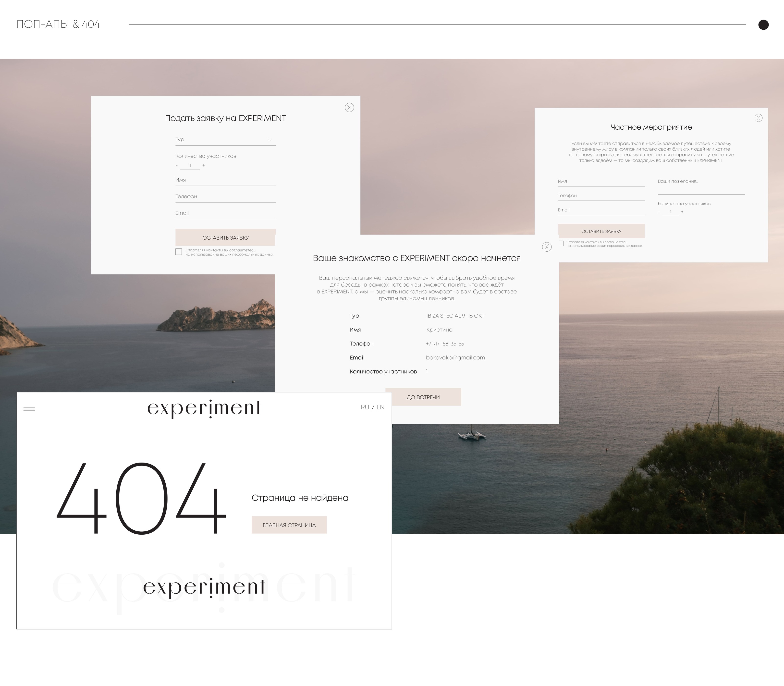Switch language to RU

coord(365,407)
